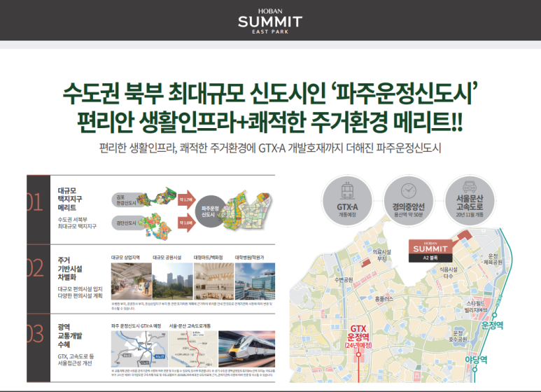Click the 파주운정 신도시 gray circle

point(210,211)
